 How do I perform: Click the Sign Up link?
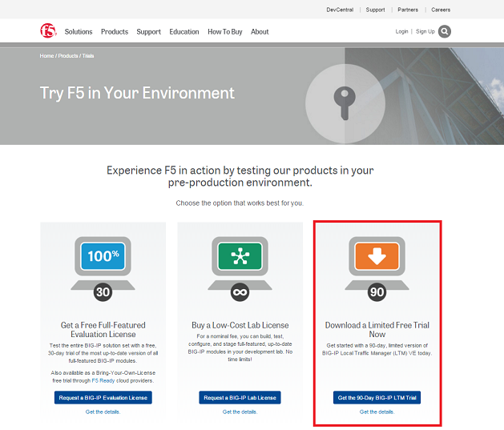tap(425, 31)
